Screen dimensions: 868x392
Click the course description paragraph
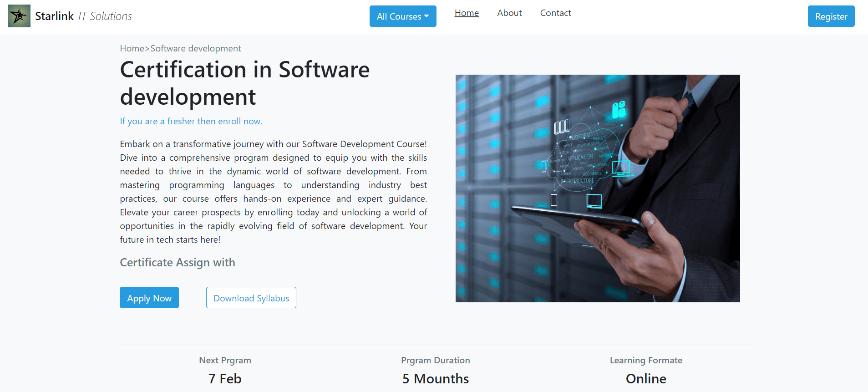[x=273, y=192]
